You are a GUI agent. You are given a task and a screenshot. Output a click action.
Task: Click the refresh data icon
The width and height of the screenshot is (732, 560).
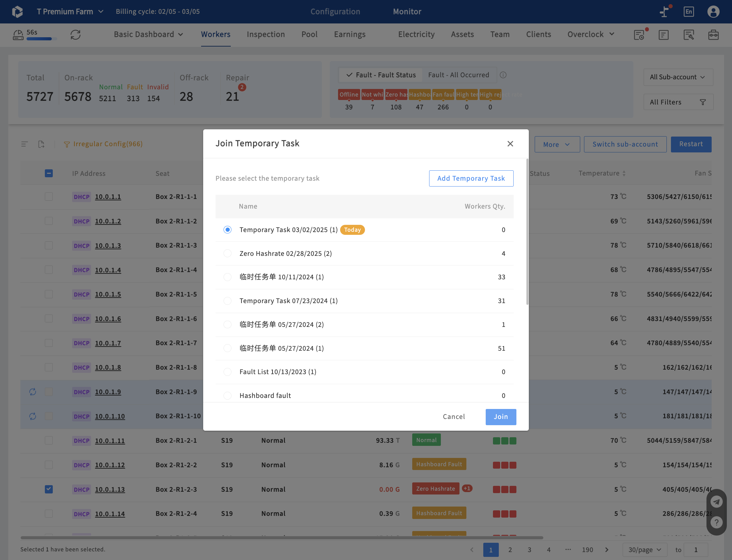tap(76, 34)
